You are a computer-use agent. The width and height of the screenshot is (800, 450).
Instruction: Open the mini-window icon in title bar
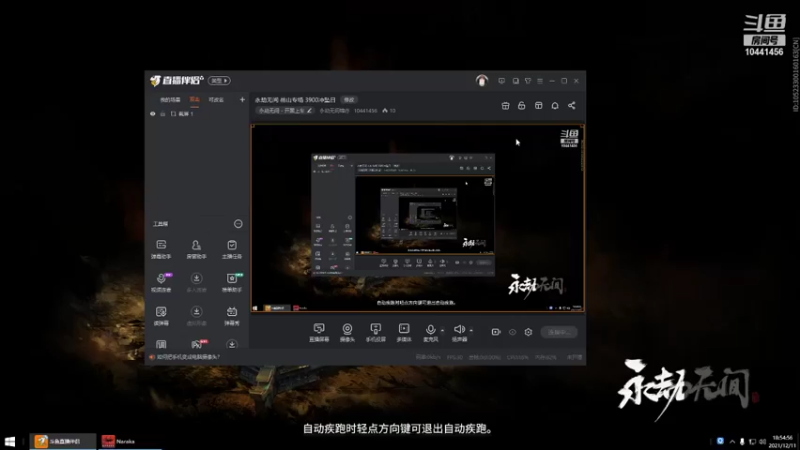[516, 81]
